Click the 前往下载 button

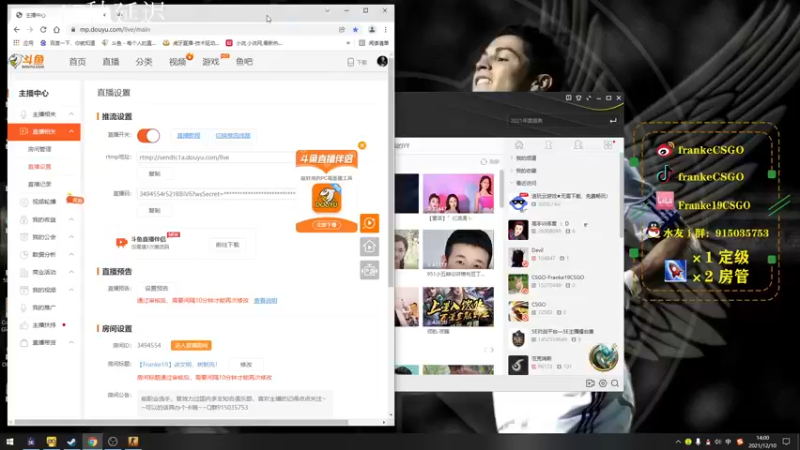(x=227, y=245)
